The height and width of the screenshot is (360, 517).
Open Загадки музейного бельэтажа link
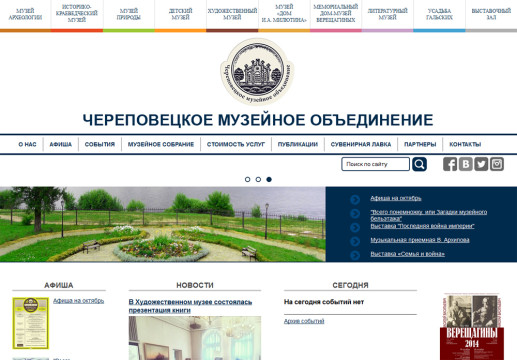[x=429, y=215]
